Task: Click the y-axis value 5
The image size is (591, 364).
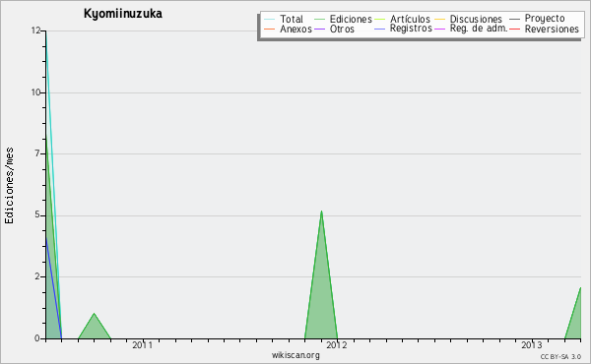Action: (37, 214)
